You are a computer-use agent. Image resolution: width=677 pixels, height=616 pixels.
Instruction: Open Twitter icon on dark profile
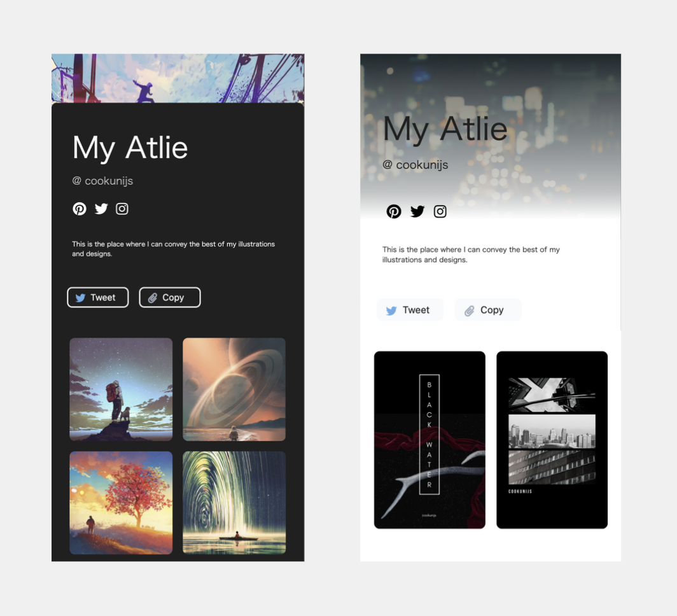[x=101, y=209]
